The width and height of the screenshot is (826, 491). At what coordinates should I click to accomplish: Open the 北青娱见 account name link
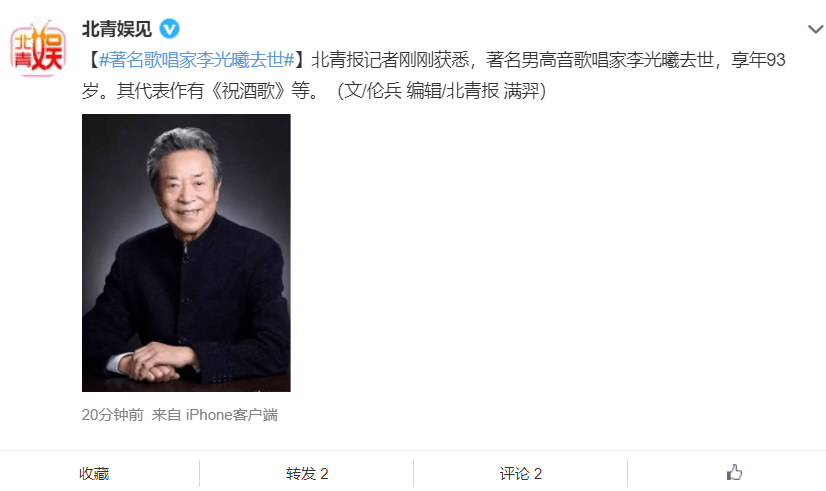point(116,28)
